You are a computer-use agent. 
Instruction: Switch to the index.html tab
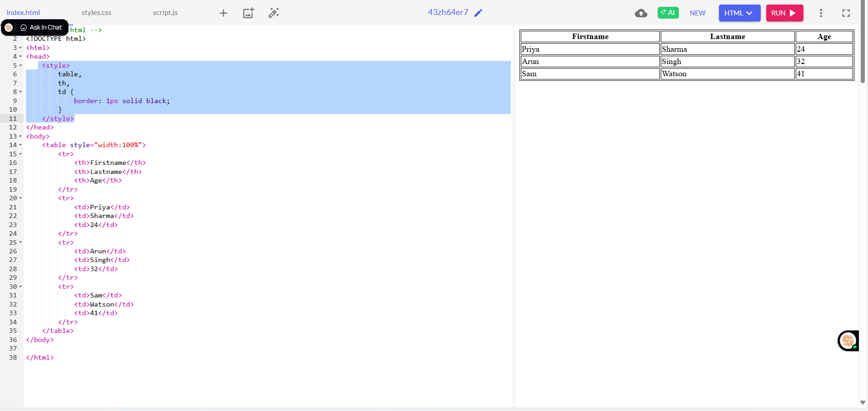tap(23, 13)
